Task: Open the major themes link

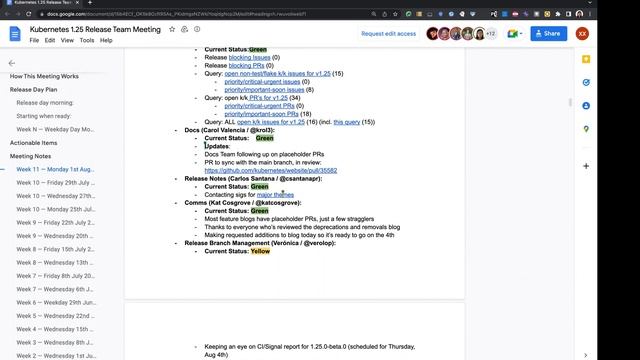Action: click(275, 195)
